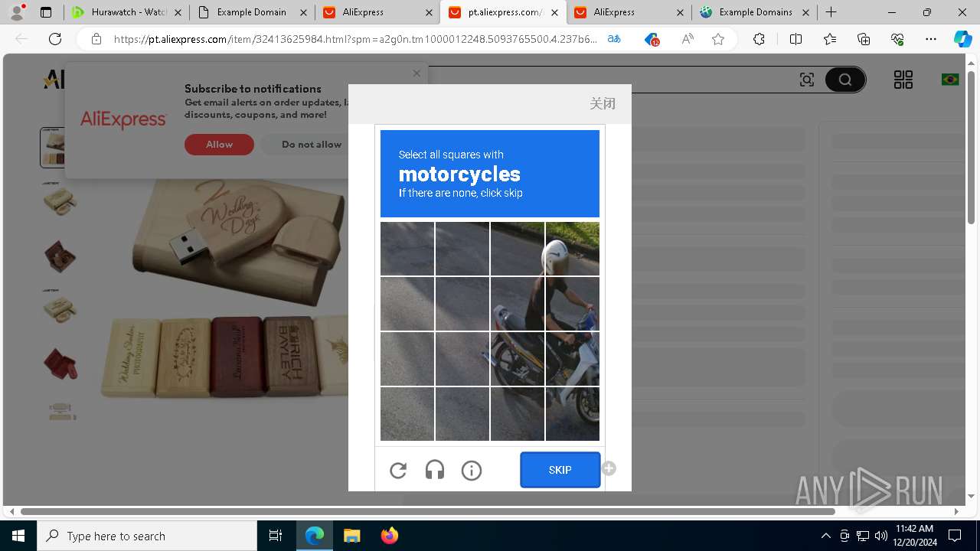The width and height of the screenshot is (980, 551).
Task: Open Copilot sidebar icon
Action: click(x=962, y=39)
